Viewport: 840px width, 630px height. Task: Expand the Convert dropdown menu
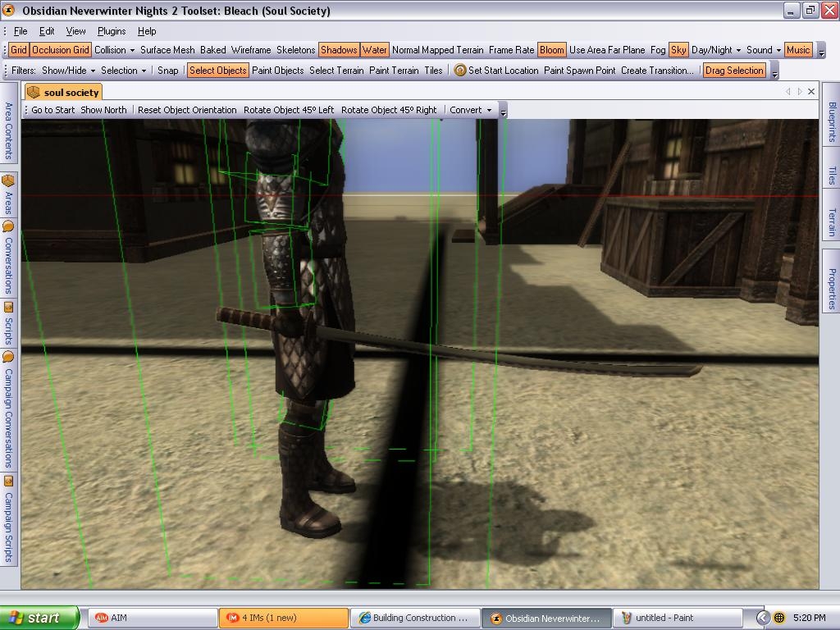click(471, 110)
